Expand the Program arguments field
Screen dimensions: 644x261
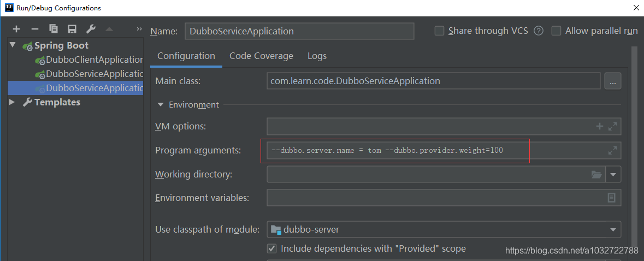pos(612,151)
